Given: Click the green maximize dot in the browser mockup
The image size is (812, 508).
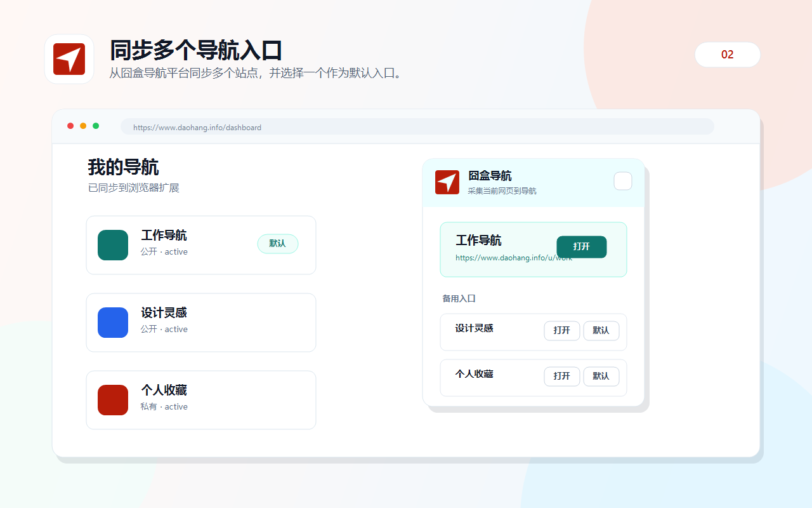Looking at the screenshot, I should [x=96, y=126].
